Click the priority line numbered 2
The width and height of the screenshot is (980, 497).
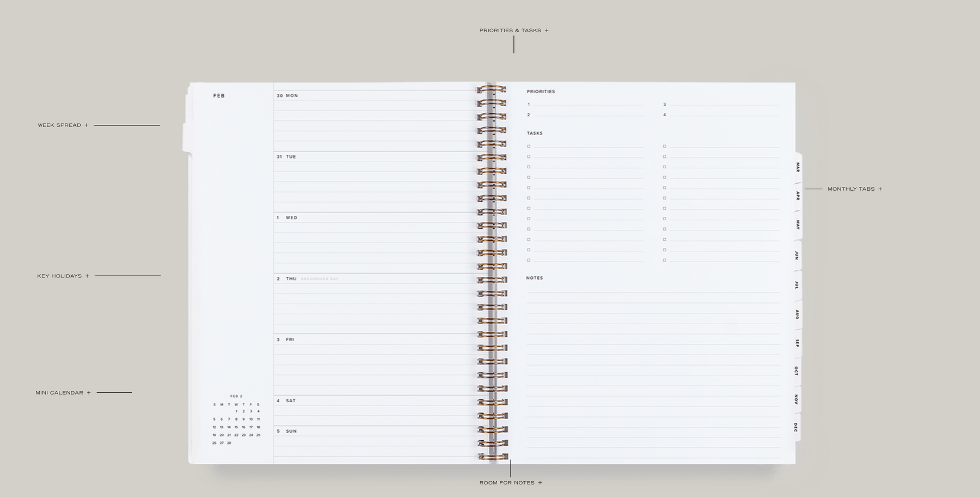click(585, 115)
